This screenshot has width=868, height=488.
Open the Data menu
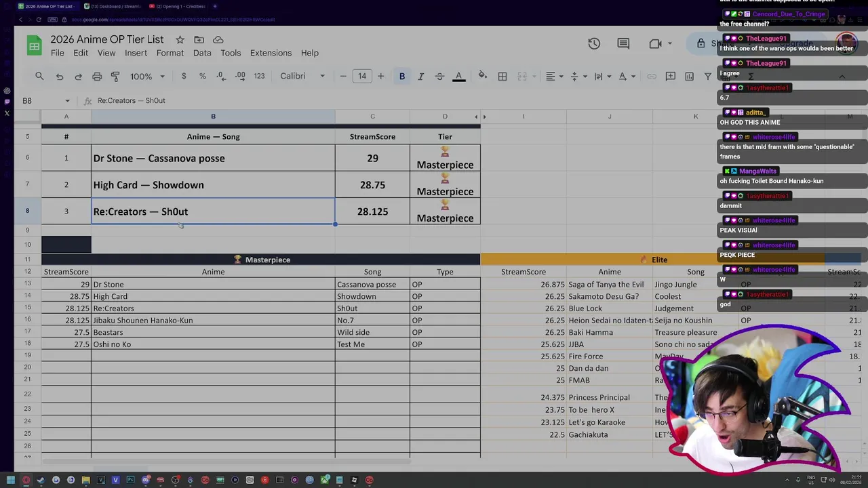pos(202,53)
